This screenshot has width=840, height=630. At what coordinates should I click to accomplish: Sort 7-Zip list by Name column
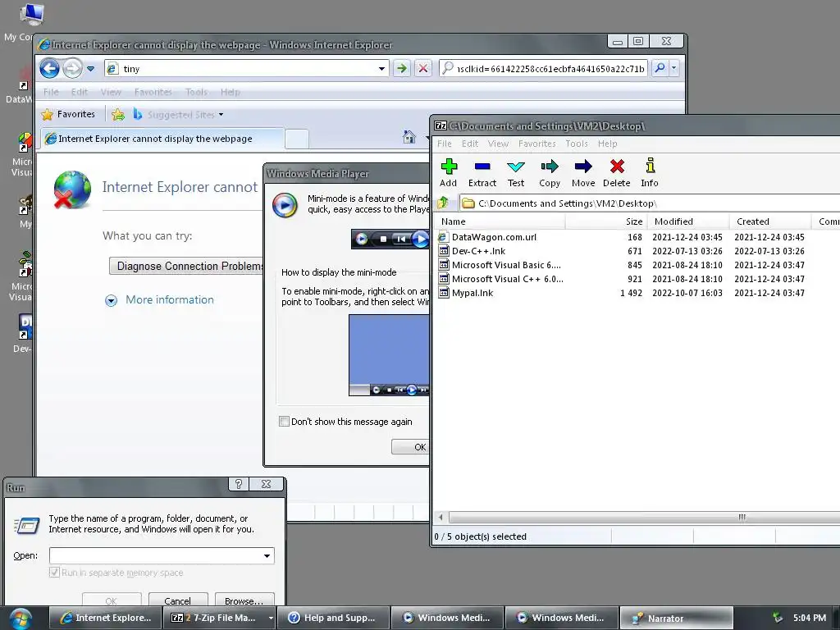pyautogui.click(x=500, y=221)
